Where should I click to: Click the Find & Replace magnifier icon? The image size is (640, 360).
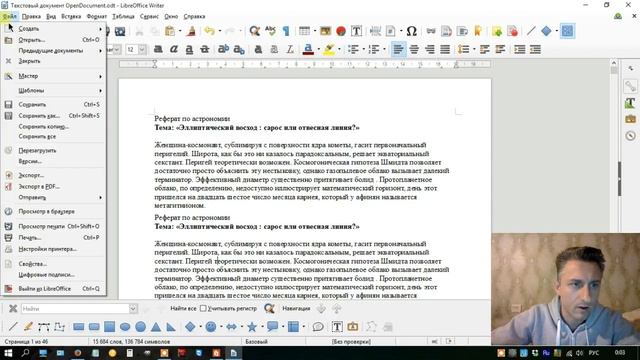pyautogui.click(x=255, y=31)
